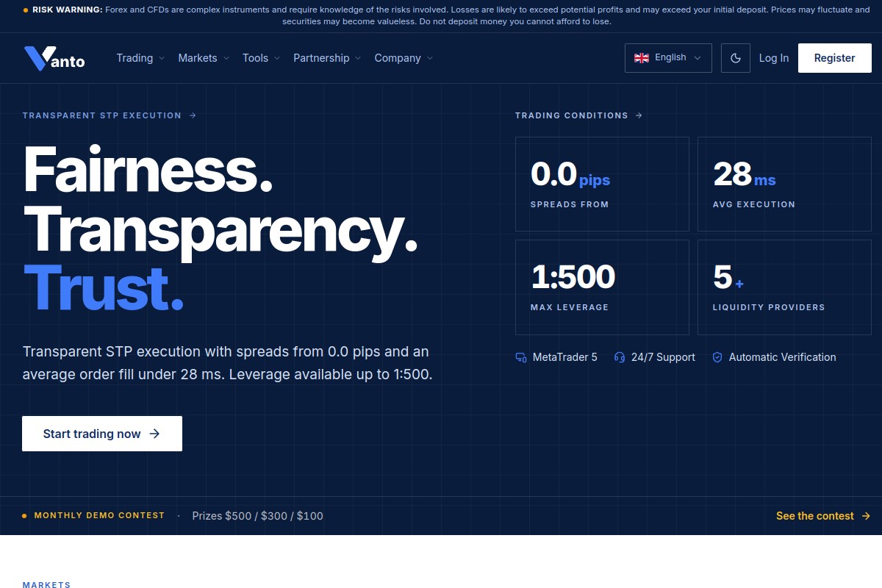Click the 5+ liquidity providers card

tap(784, 287)
